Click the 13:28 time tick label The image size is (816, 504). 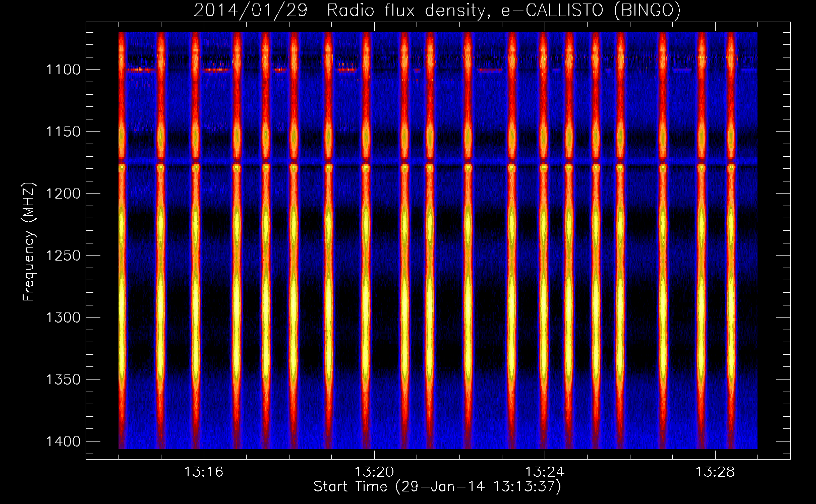[x=715, y=472]
